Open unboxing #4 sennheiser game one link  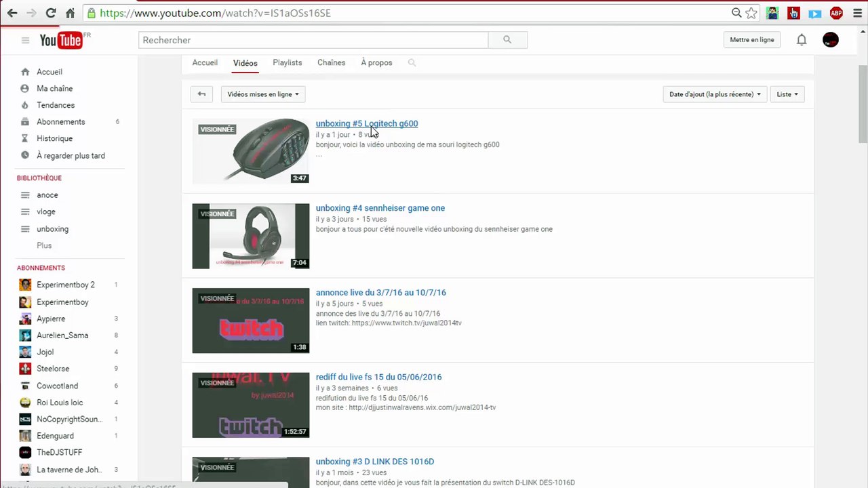pyautogui.click(x=380, y=208)
